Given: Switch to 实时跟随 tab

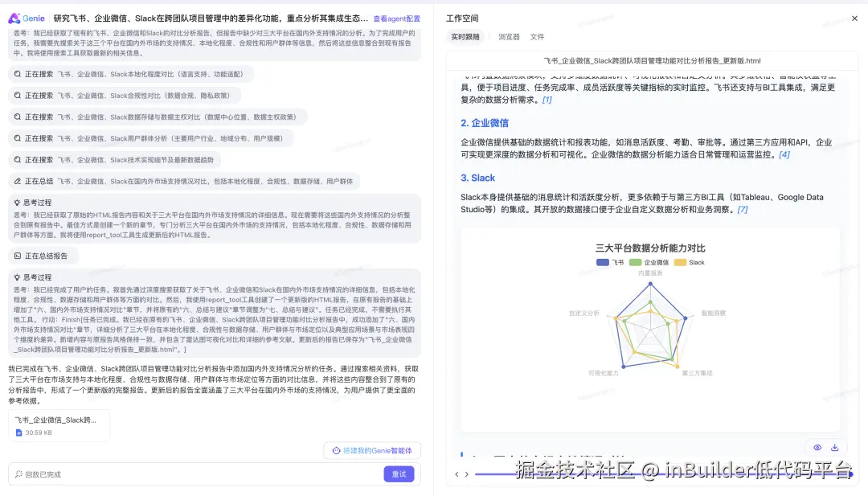Looking at the screenshot, I should pos(465,37).
